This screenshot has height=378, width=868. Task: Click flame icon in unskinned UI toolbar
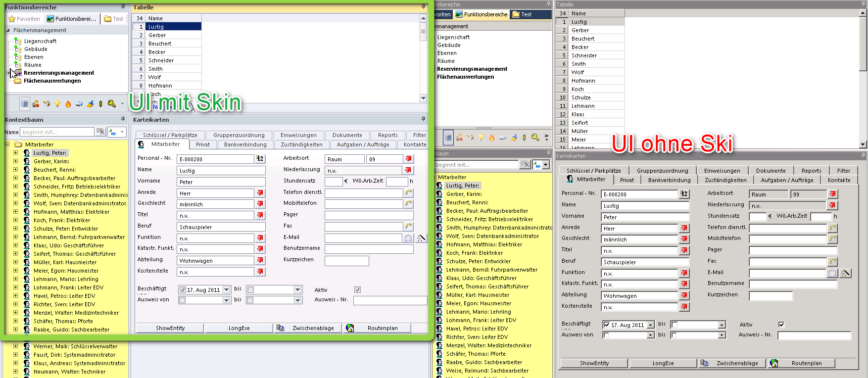(x=491, y=138)
